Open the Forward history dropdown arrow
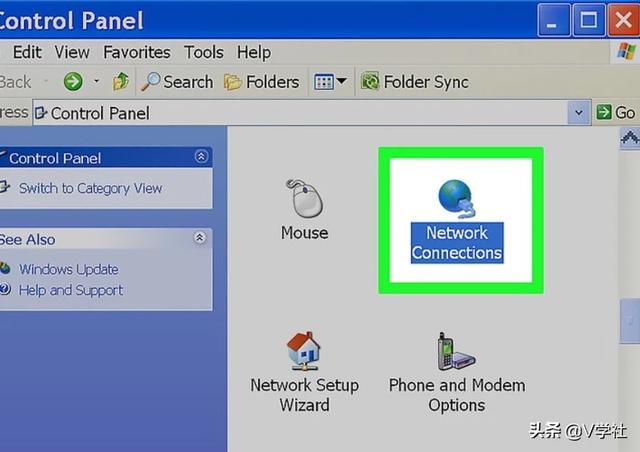This screenshot has width=640, height=452. 96,81
